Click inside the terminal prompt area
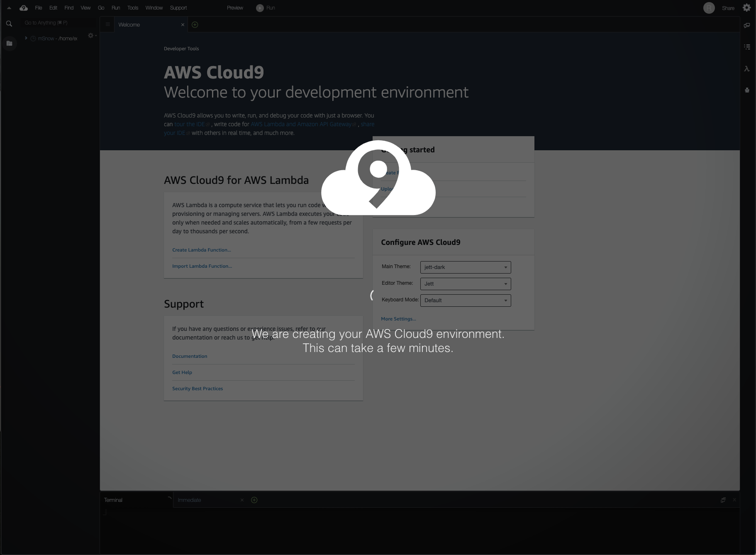The height and width of the screenshot is (555, 756). click(419, 531)
